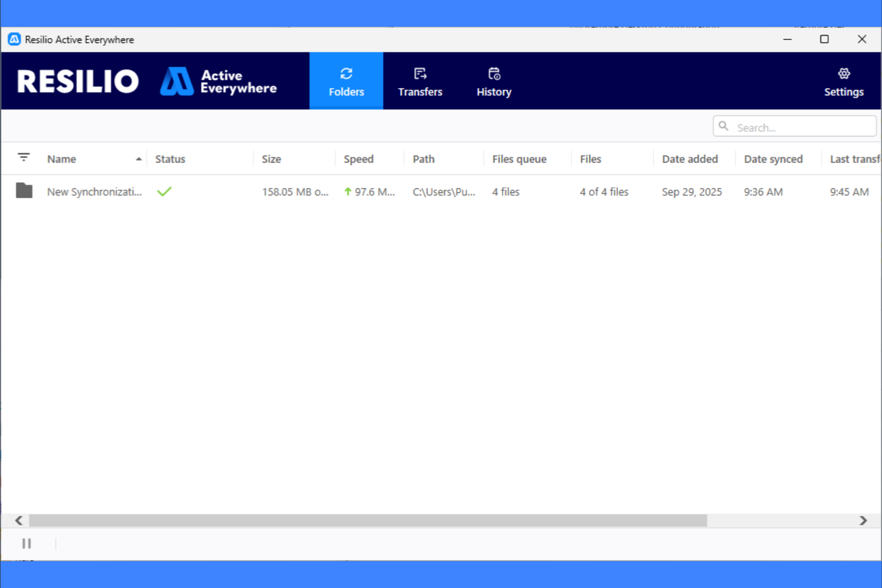Toggle the Name column sort arrow

(x=138, y=158)
